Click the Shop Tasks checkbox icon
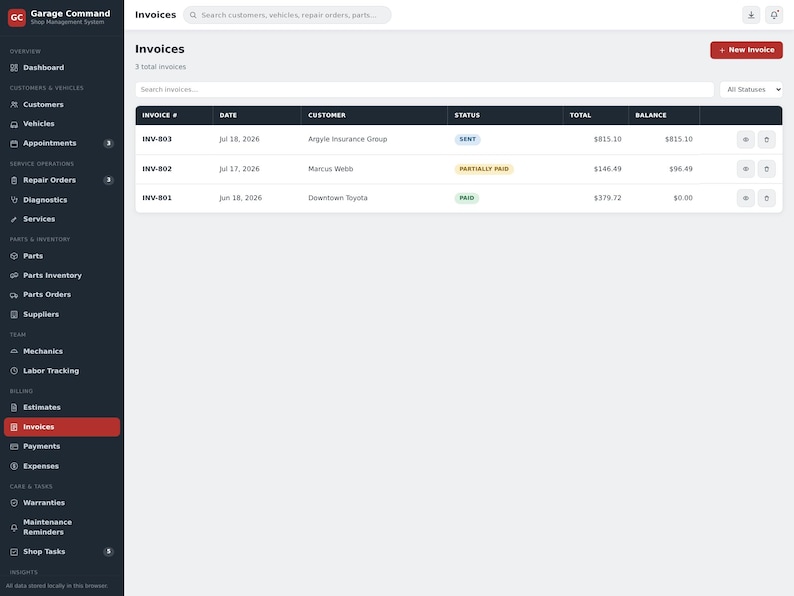The width and height of the screenshot is (794, 596). 14,552
